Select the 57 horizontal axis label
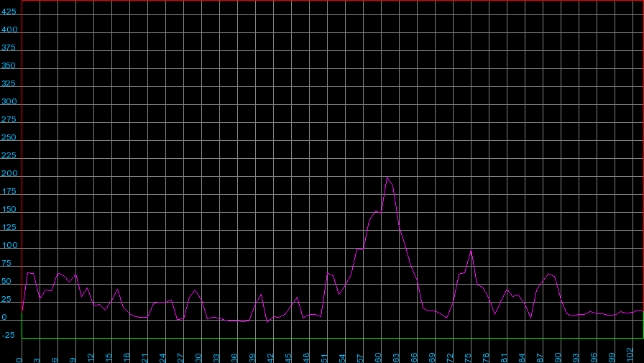Viewport: 644px width, 363px height. click(360, 358)
